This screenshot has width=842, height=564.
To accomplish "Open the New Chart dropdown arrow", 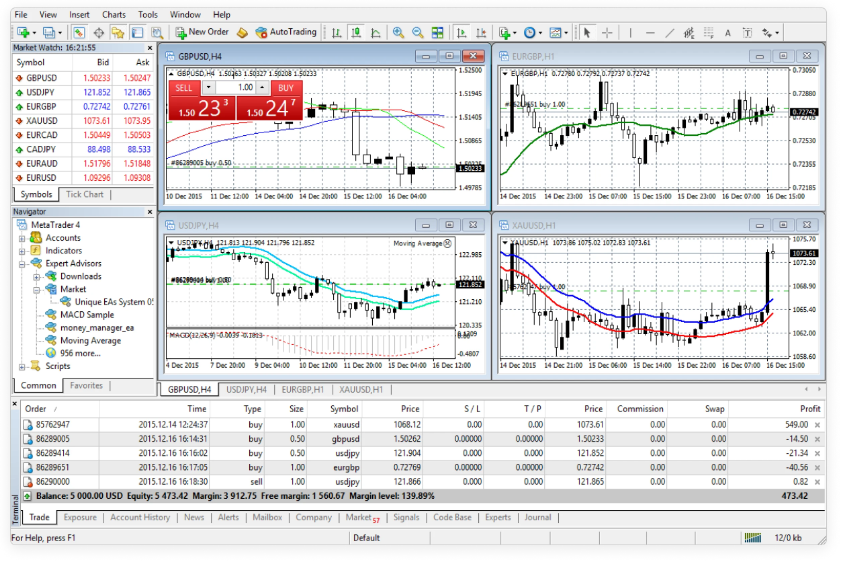I will (x=35, y=33).
